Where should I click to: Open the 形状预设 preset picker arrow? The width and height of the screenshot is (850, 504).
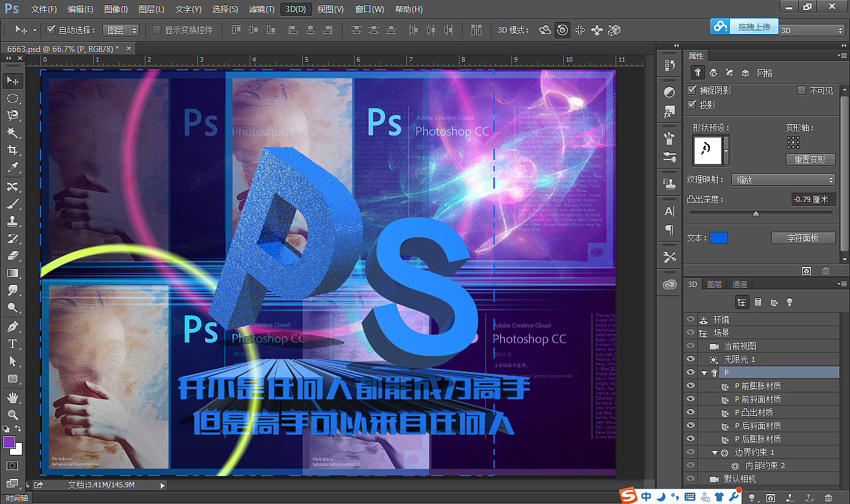(726, 151)
